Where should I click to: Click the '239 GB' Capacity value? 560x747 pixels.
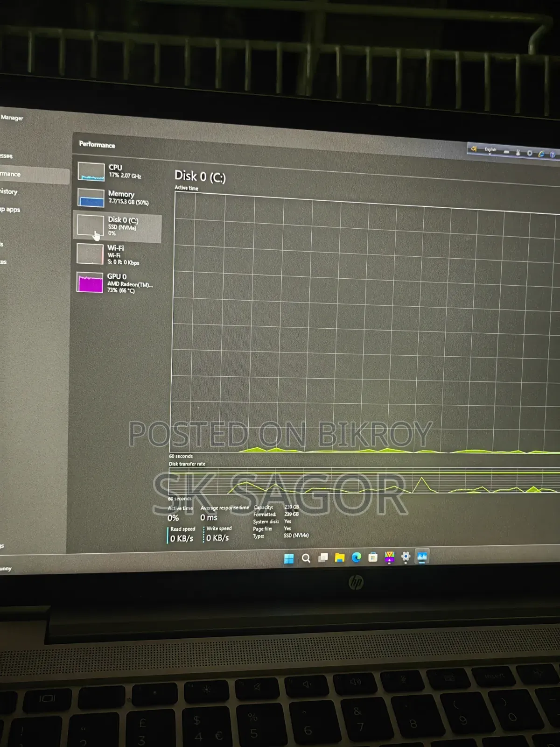(292, 507)
